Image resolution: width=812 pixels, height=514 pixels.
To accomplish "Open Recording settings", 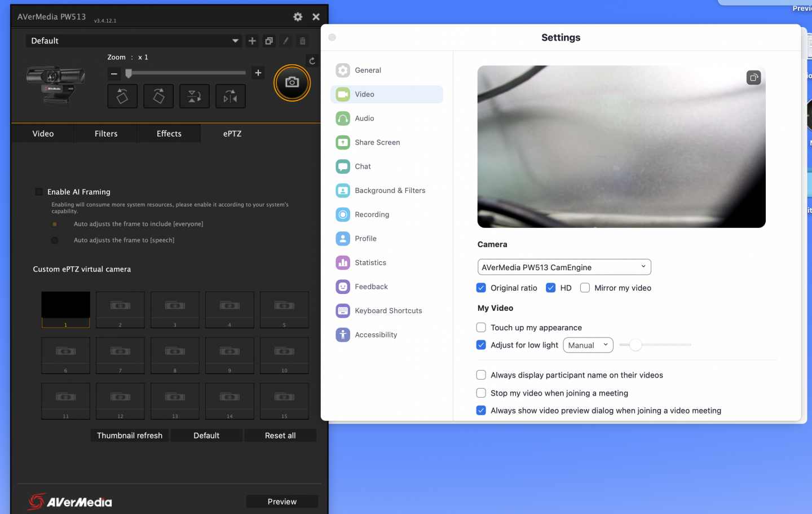I will pyautogui.click(x=387, y=215).
